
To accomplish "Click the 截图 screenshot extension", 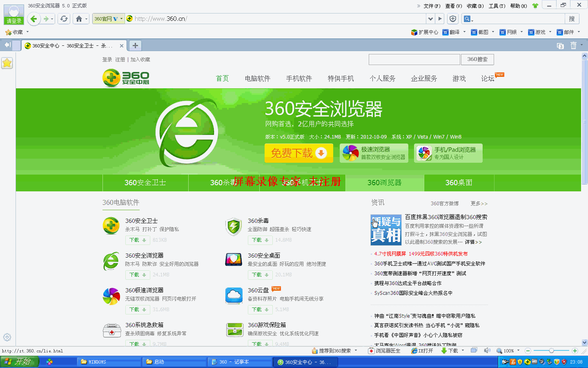I will click(x=480, y=32).
